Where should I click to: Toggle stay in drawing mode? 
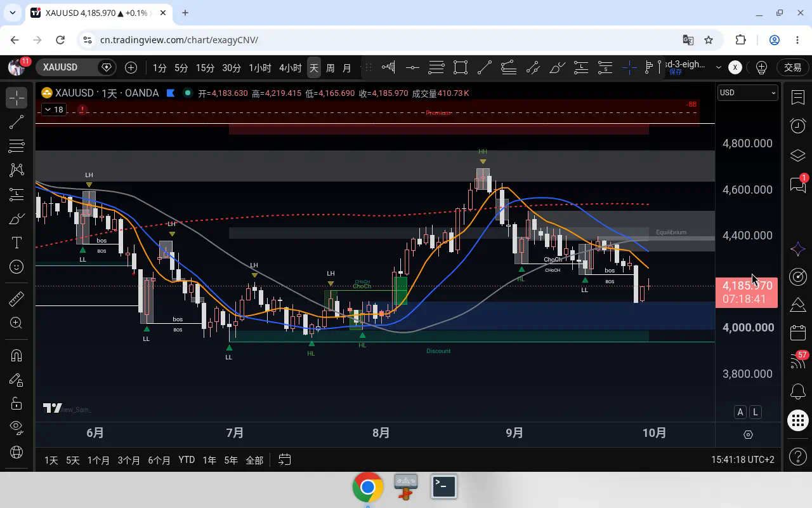(16, 380)
